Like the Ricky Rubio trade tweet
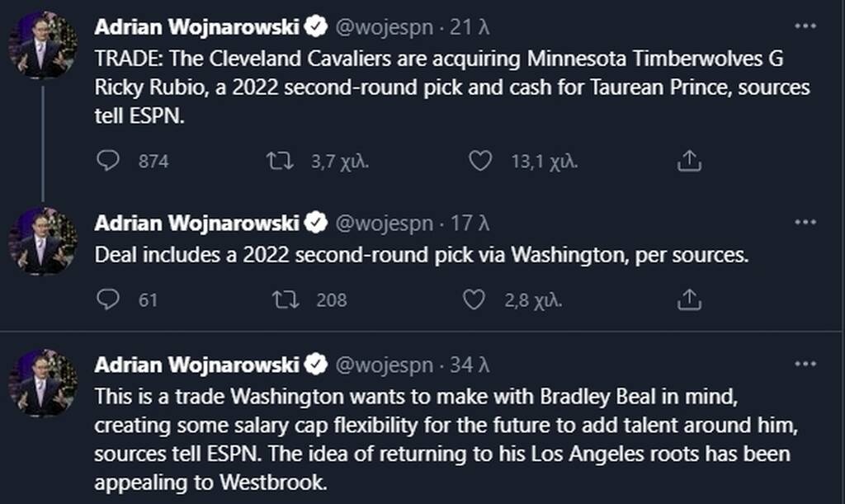Image resolution: width=845 pixels, height=504 pixels. point(480,161)
